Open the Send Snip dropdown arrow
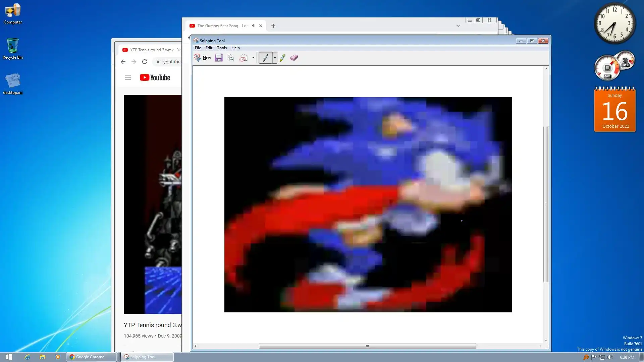644x362 pixels. [x=253, y=58]
